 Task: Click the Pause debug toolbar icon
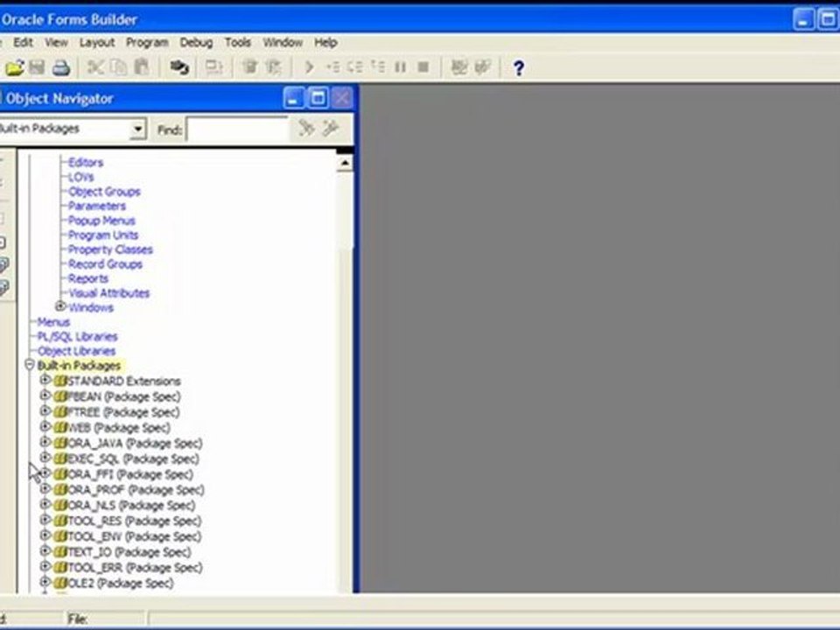400,67
